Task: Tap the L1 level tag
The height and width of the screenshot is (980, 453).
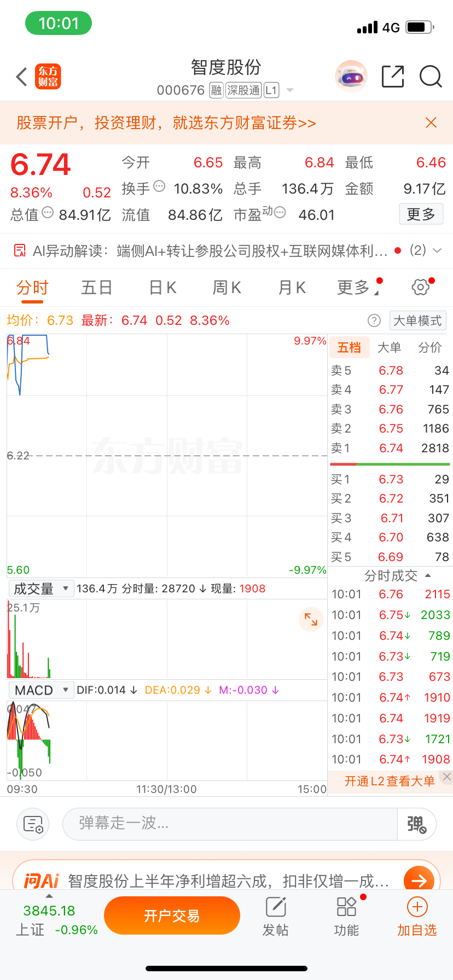Action: (x=271, y=90)
